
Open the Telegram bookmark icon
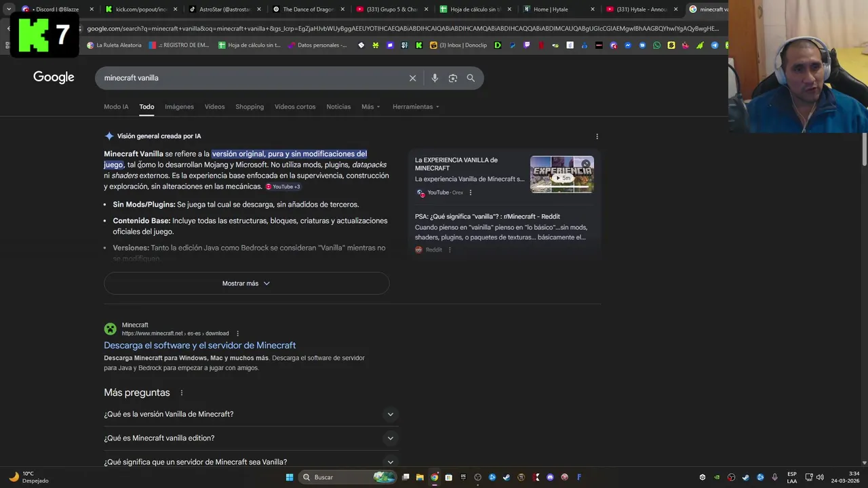(x=714, y=45)
